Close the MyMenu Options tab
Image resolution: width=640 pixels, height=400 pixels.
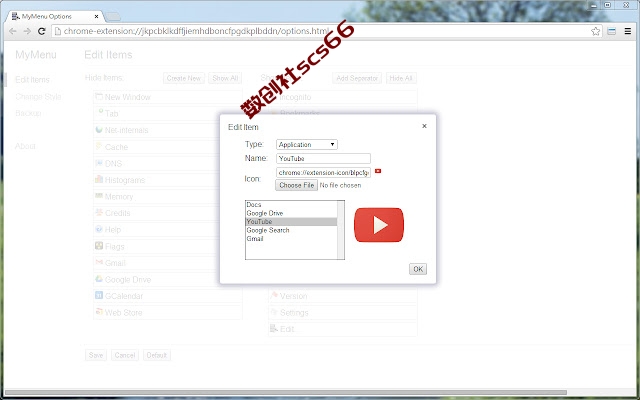point(96,17)
